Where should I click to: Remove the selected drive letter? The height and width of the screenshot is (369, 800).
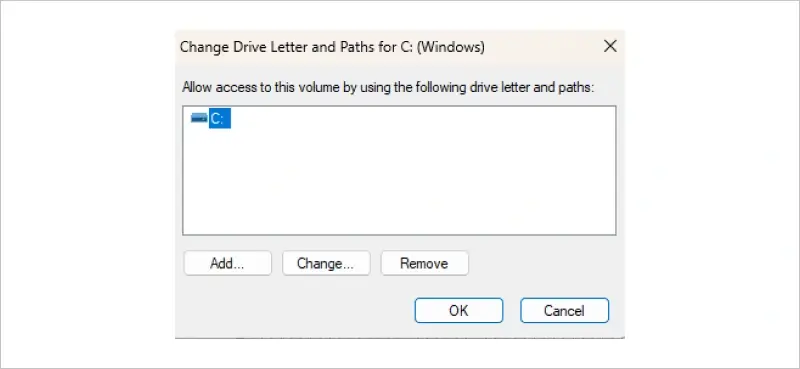click(x=424, y=263)
